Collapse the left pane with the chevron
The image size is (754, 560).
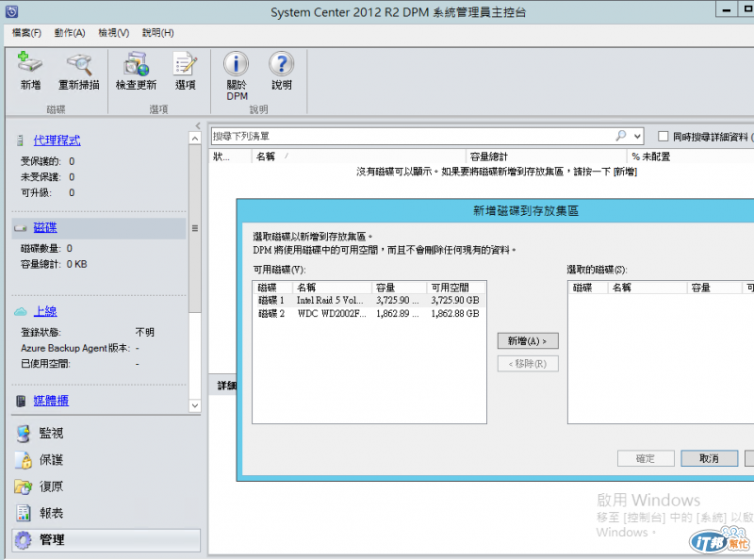198,125
